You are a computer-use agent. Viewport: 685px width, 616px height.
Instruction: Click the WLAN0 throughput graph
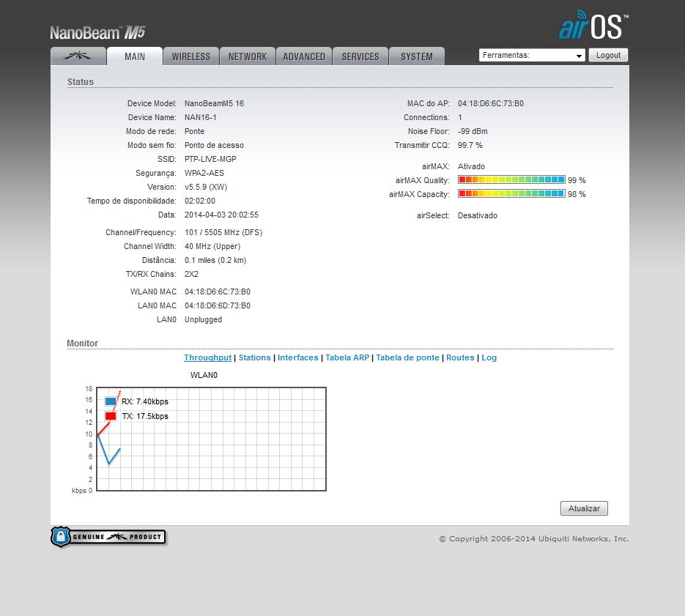(x=212, y=439)
